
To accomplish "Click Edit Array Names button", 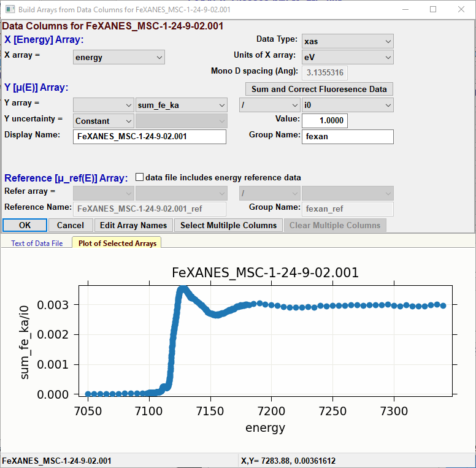I will (x=133, y=225).
